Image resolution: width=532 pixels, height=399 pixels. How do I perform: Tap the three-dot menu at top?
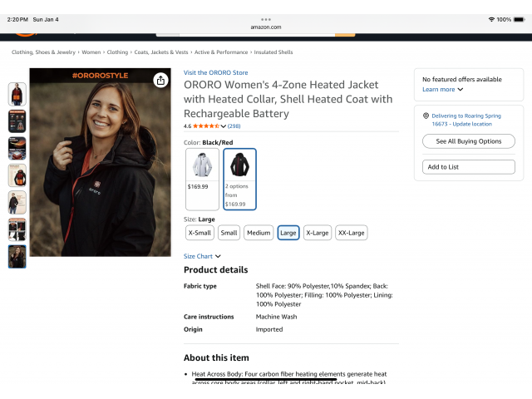[266, 18]
